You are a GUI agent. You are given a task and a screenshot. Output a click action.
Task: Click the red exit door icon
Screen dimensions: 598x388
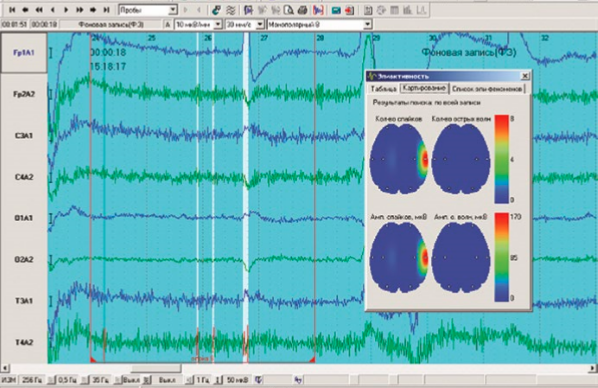click(x=349, y=10)
